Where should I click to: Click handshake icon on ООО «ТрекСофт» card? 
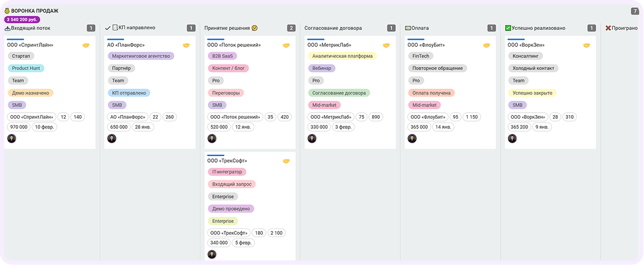pyautogui.click(x=286, y=161)
